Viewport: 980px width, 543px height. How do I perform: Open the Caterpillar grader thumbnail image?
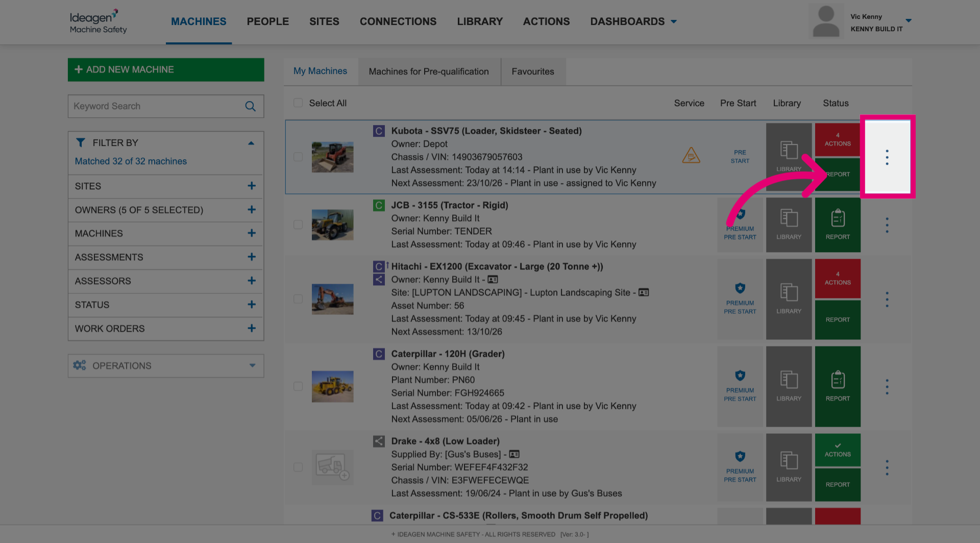tap(332, 386)
